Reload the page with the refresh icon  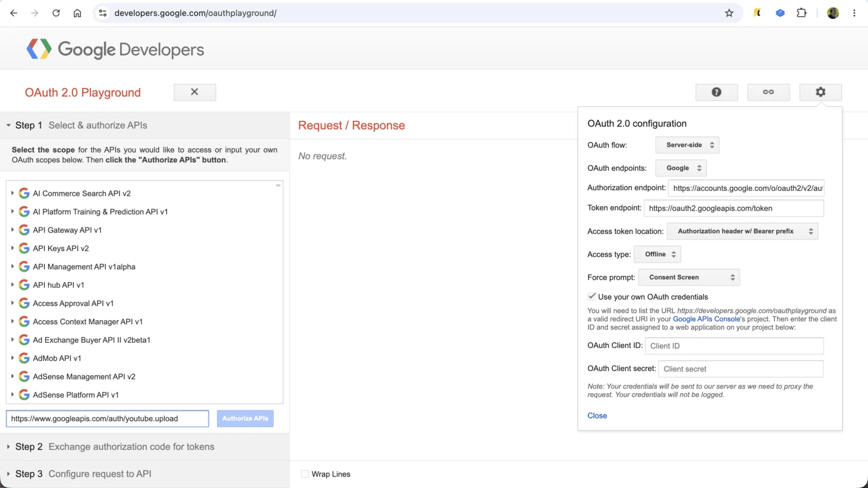[x=56, y=13]
